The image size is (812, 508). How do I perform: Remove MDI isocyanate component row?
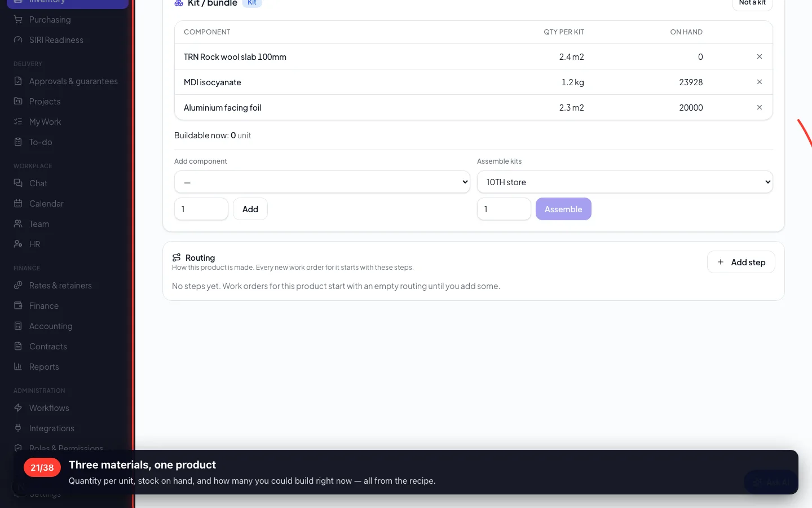point(759,82)
